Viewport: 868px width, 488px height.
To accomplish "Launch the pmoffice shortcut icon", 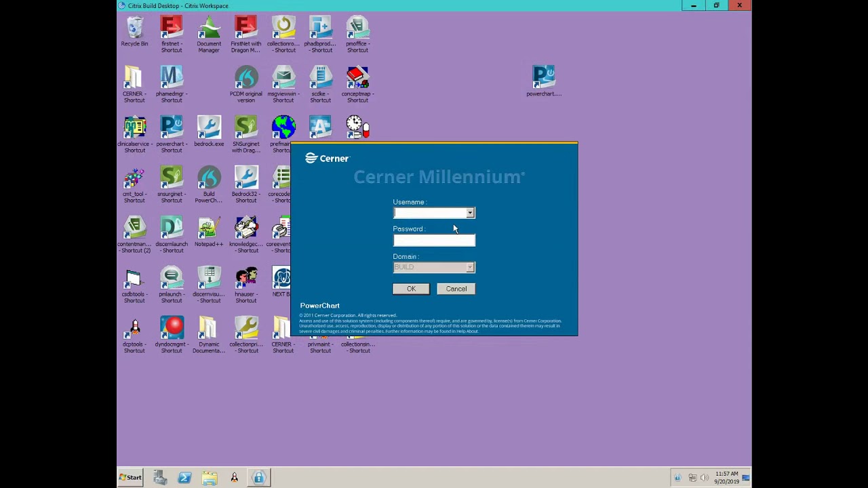I will pyautogui.click(x=357, y=35).
